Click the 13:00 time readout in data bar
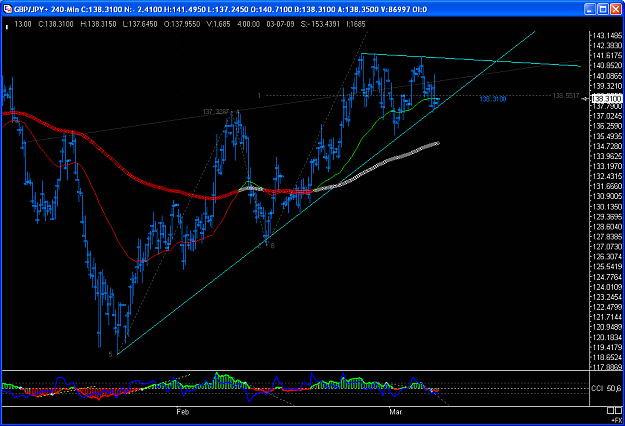Screen dimensions: 625x426 [x=23, y=24]
